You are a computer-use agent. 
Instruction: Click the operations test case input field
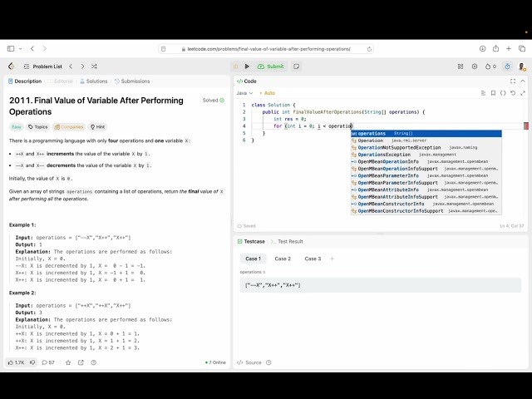coord(379,285)
